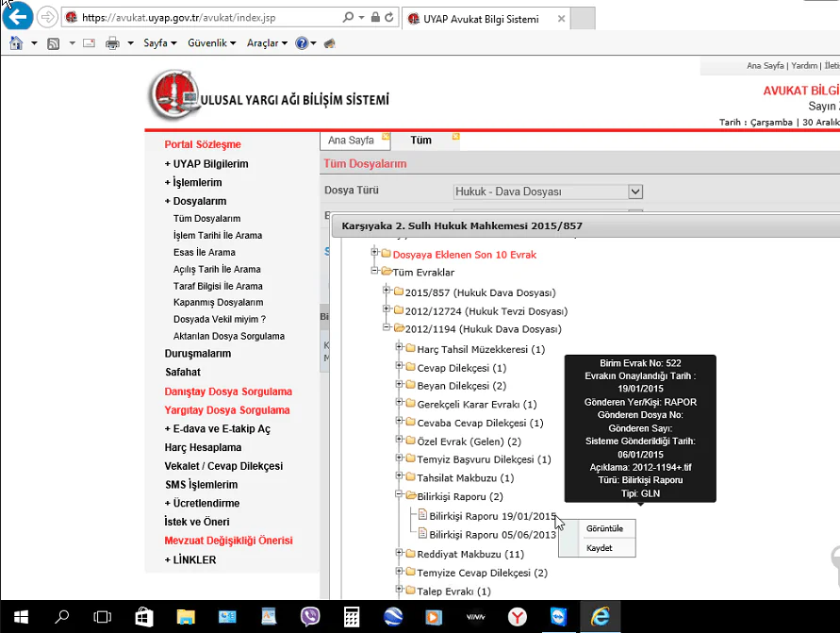Select Temyize Cevap Dilekçesi (2) row
840x633 pixels.
[482, 573]
